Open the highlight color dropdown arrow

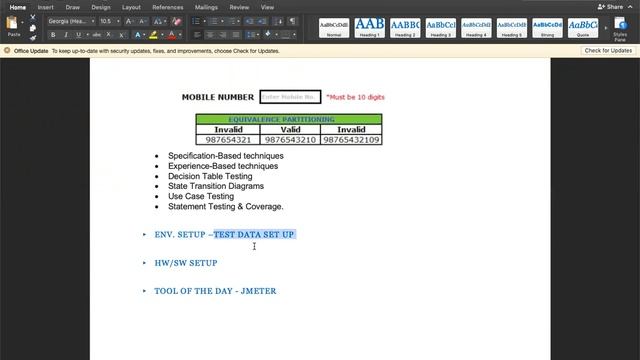coord(162,35)
